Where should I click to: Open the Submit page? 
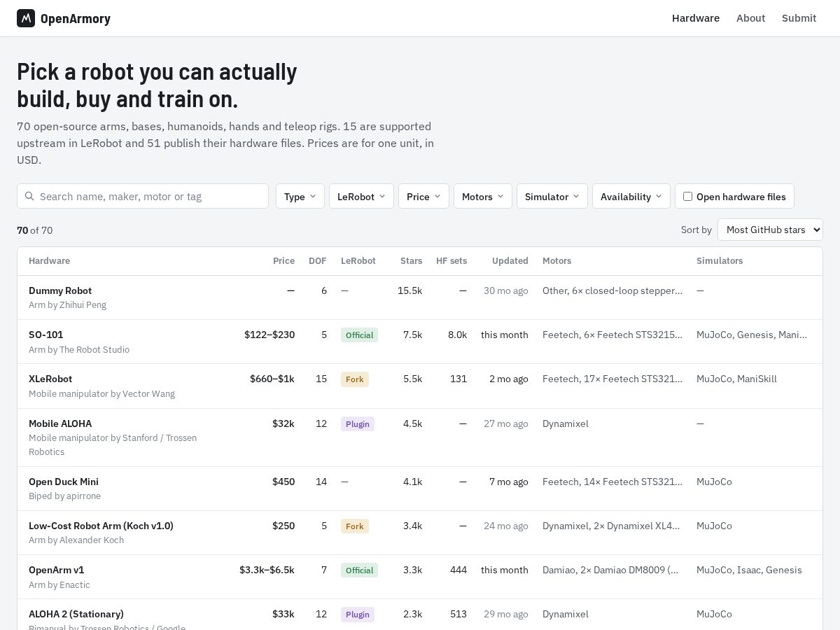click(799, 18)
